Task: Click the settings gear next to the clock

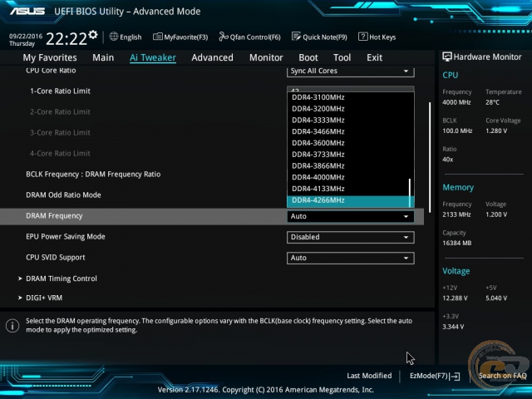Action: (x=93, y=35)
